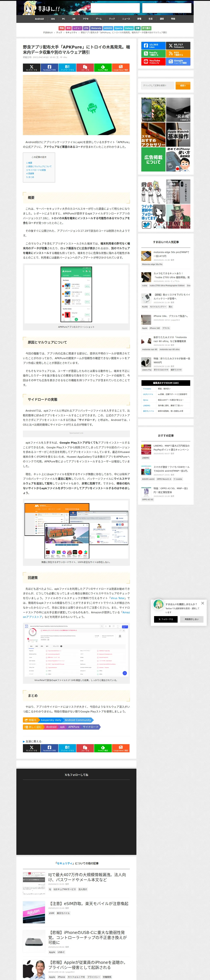Image resolution: width=210 pixels, height=980 pixels.
Task: Open the 広告掲載について banner
Action: pyautogui.click(x=153, y=159)
